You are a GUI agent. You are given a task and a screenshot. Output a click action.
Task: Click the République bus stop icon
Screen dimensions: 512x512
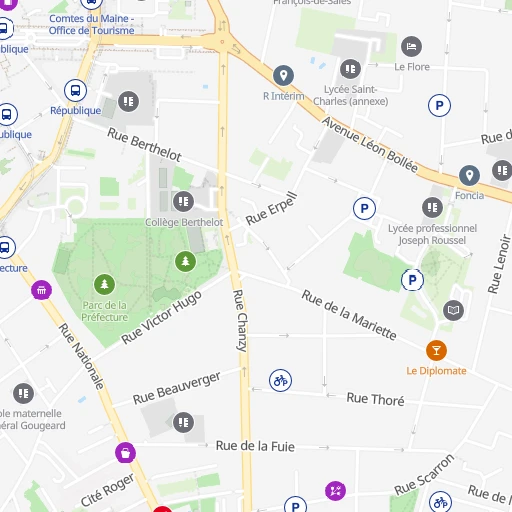click(x=76, y=90)
